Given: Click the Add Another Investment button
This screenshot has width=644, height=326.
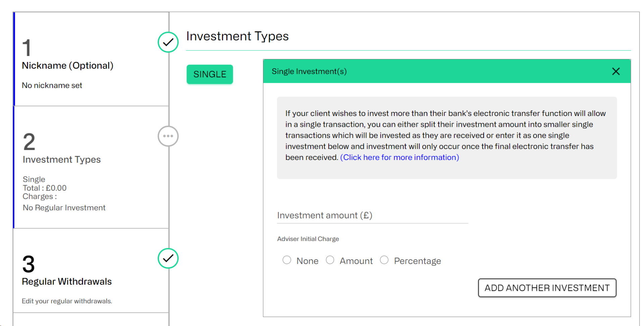Looking at the screenshot, I should (547, 288).
